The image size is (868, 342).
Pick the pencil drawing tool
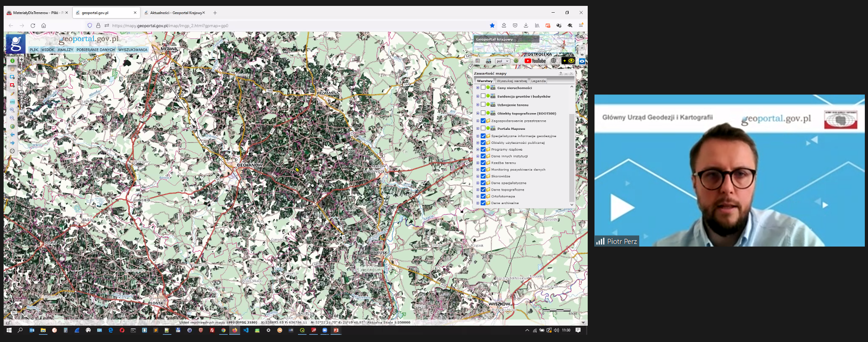click(12, 94)
